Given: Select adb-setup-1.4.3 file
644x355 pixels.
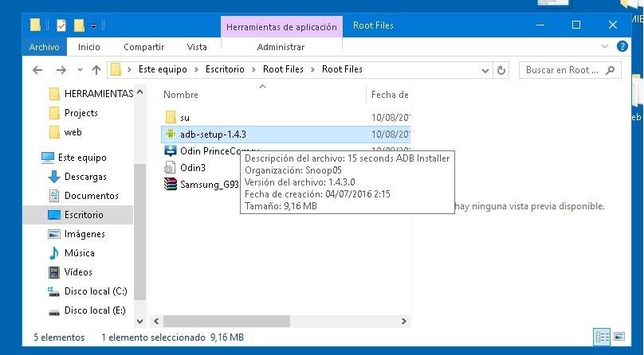Looking at the screenshot, I should click(x=285, y=135).
